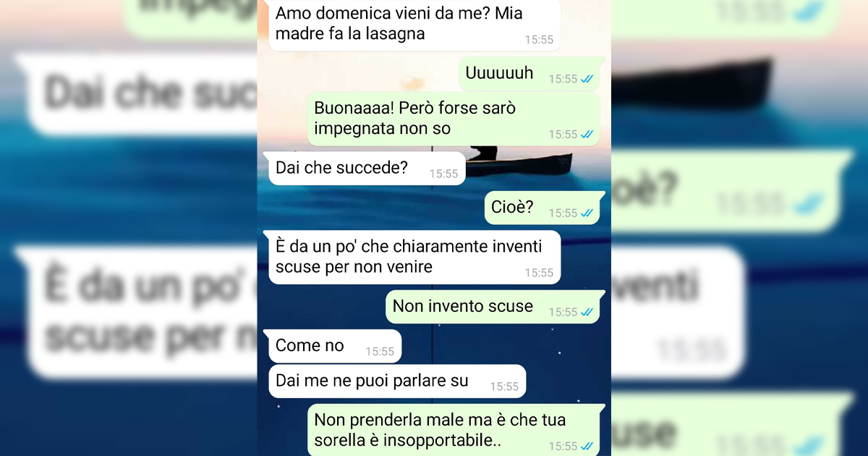Select the 'Cioè?' message bubble

tap(542, 208)
